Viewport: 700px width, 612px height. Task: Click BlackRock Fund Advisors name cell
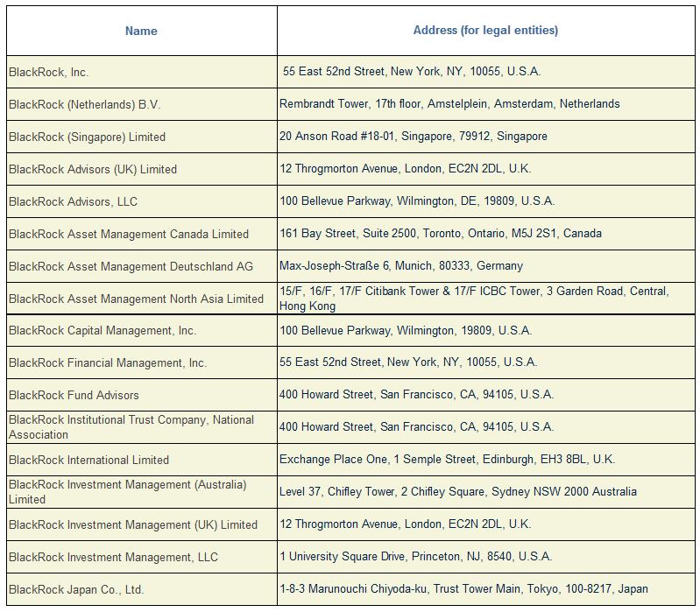point(142,395)
